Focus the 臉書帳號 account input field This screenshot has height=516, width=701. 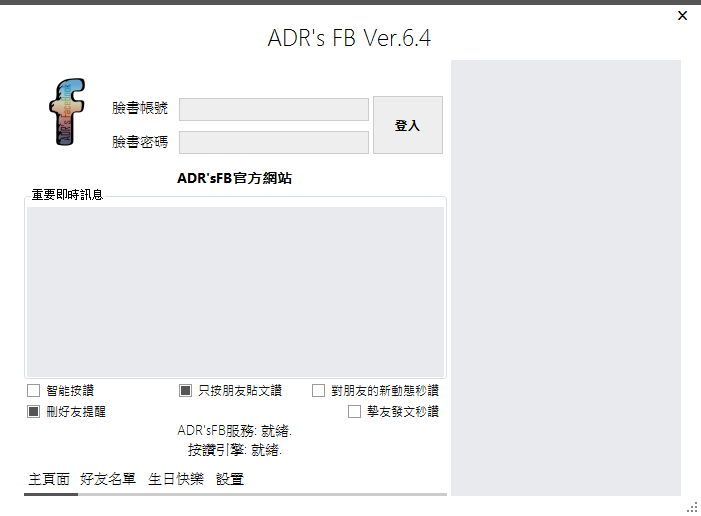tap(274, 110)
